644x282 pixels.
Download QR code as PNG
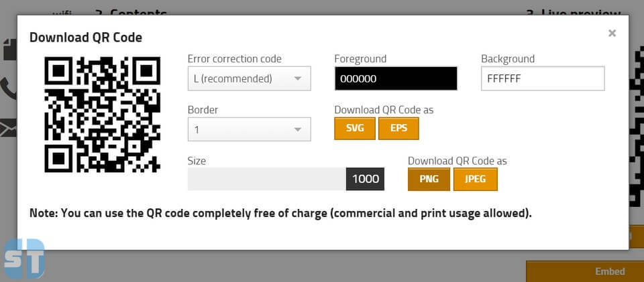[x=429, y=179]
